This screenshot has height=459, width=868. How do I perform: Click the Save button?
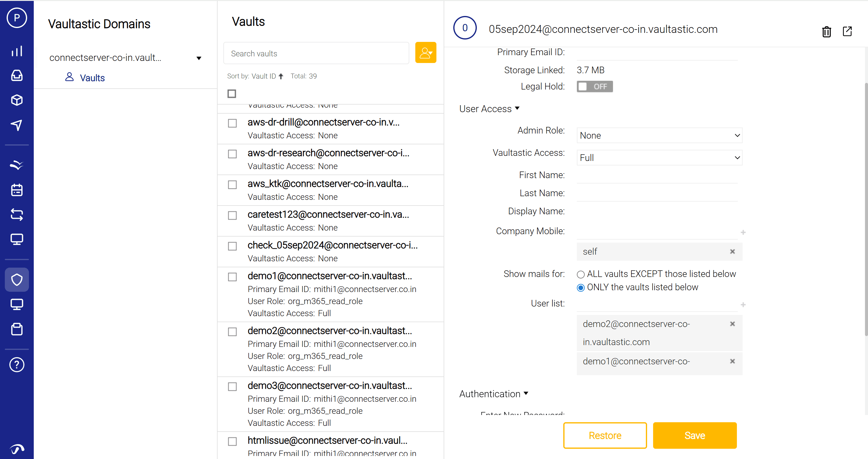click(x=694, y=435)
